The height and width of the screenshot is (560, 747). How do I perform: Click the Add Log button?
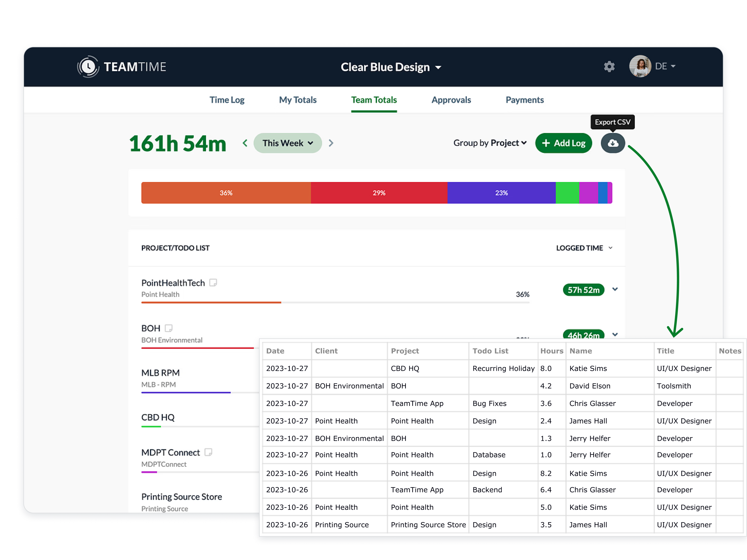pos(564,143)
